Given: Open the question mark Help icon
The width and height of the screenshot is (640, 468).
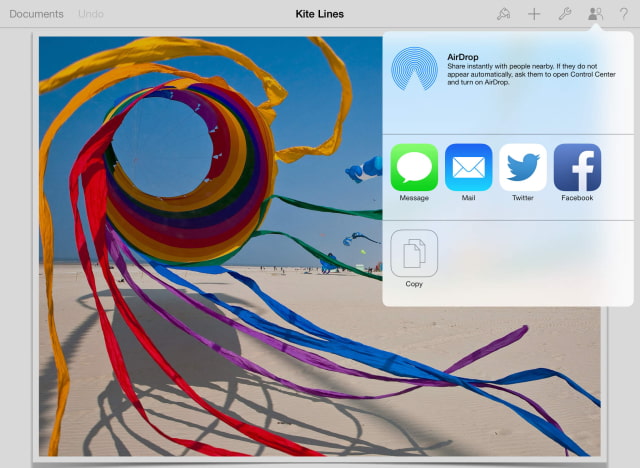Looking at the screenshot, I should click(623, 14).
